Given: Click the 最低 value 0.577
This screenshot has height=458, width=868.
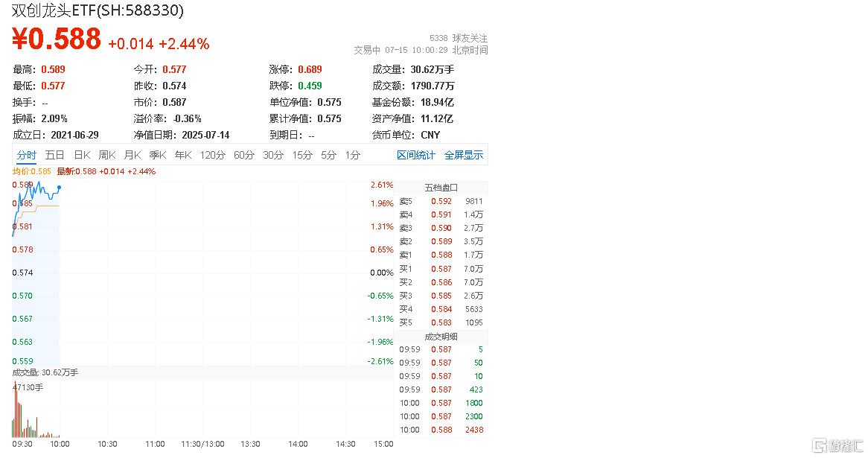Looking at the screenshot, I should pyautogui.click(x=53, y=86).
